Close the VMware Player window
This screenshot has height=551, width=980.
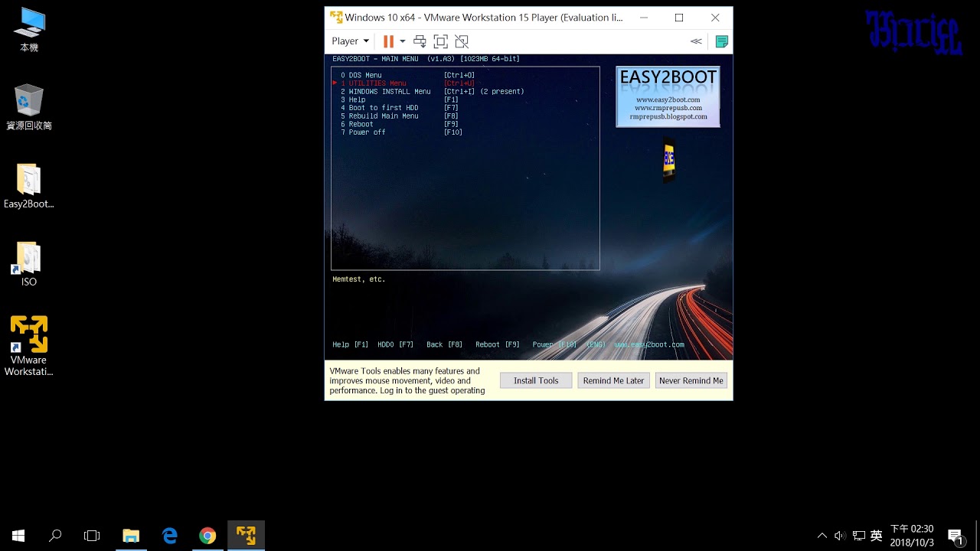(715, 18)
